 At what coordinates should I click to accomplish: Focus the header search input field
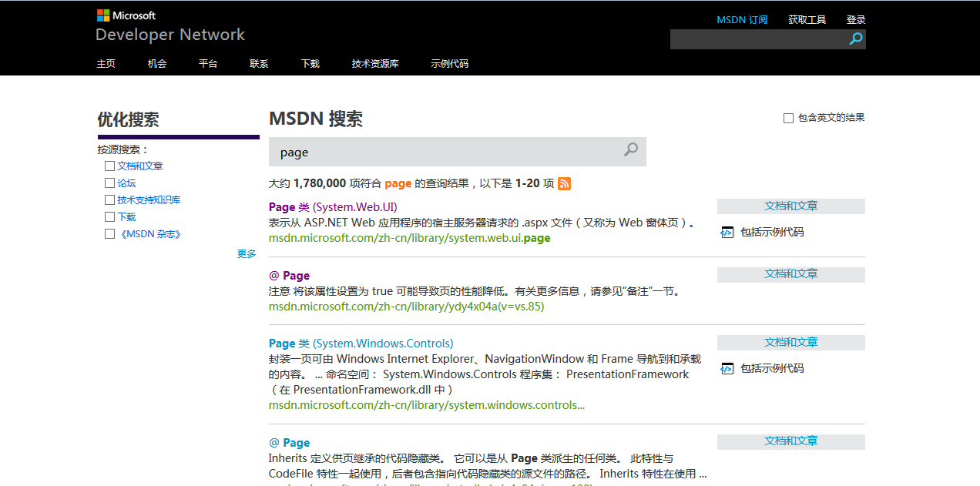point(759,39)
